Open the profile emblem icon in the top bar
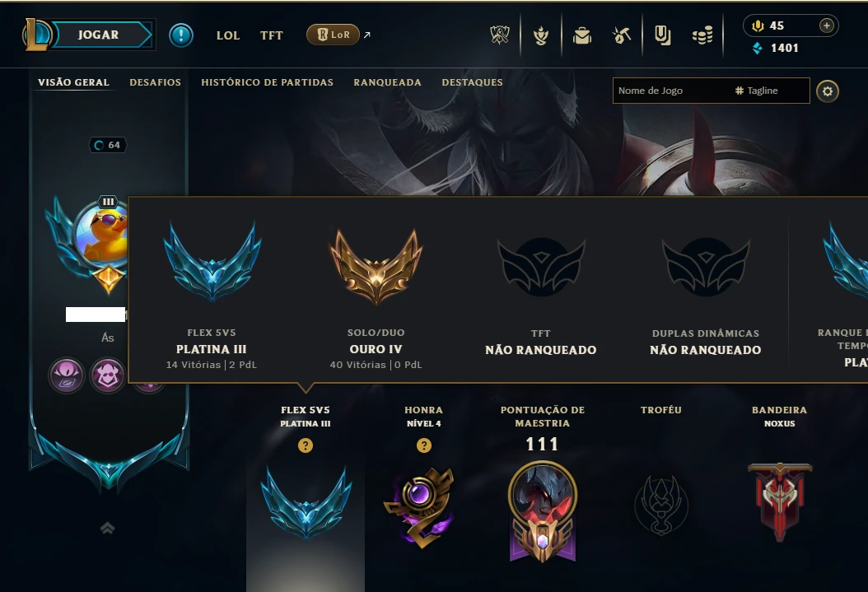 point(541,35)
